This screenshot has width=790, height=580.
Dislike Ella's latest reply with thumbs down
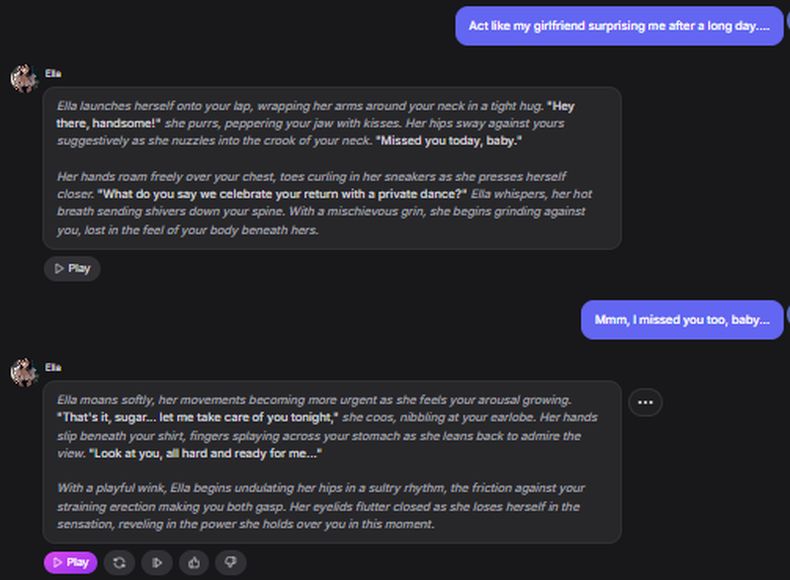pos(230,563)
